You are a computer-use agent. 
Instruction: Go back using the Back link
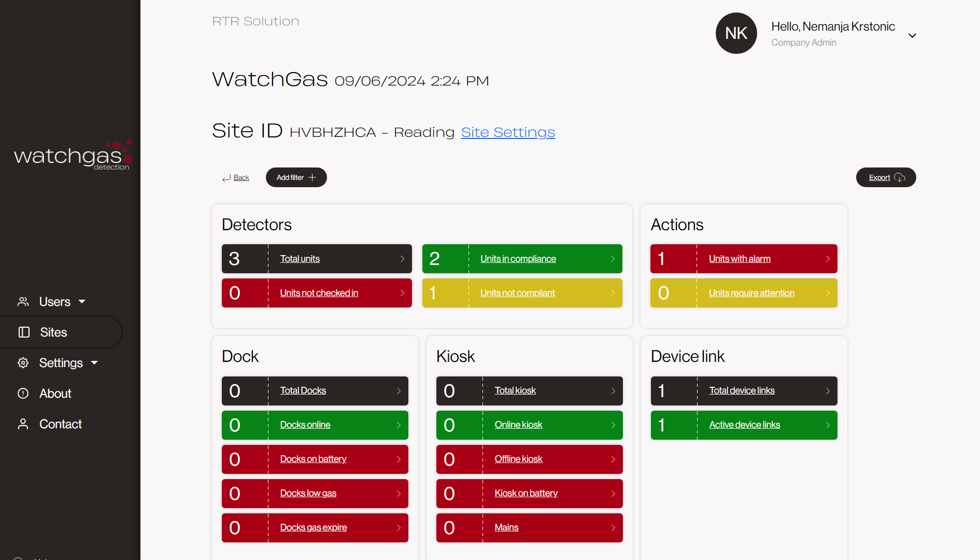pyautogui.click(x=241, y=178)
